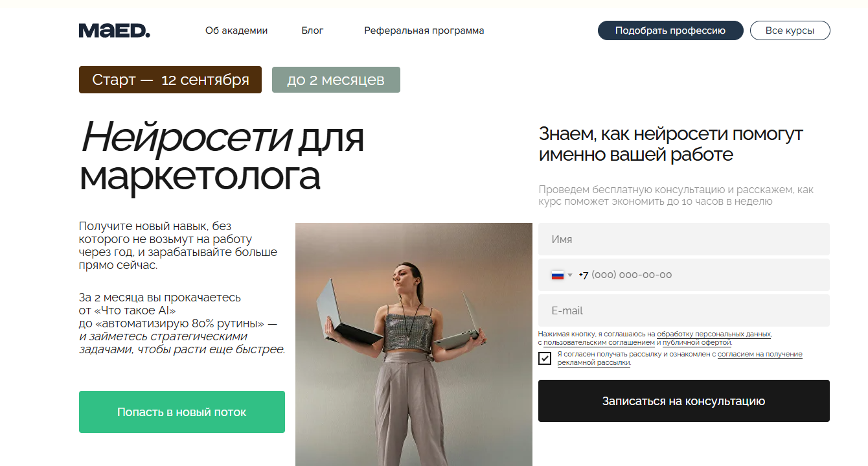Viewport: 868px width, 466px height.
Task: Focus the phone number field
Action: [x=684, y=275]
